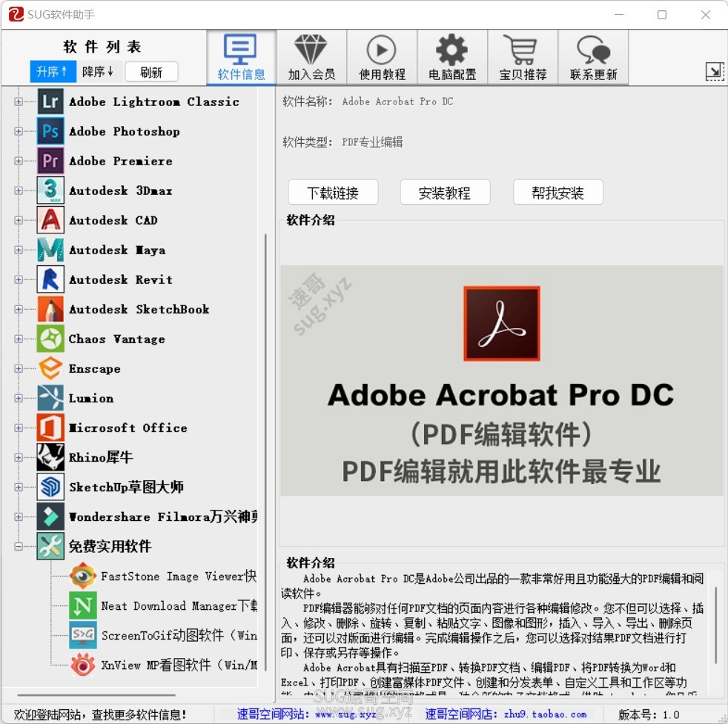Click the software list horizontal scrollbar

96,695
